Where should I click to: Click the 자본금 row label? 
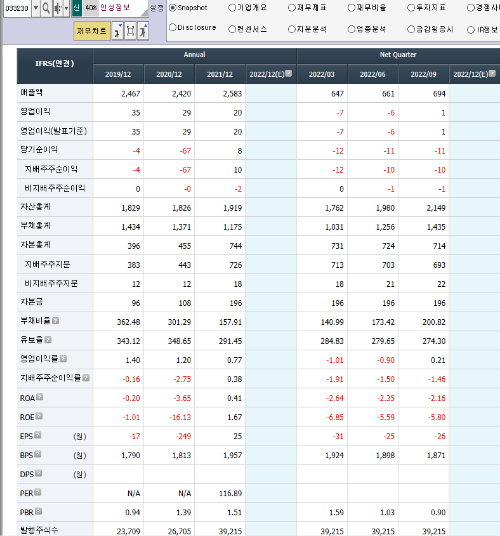[x=31, y=302]
